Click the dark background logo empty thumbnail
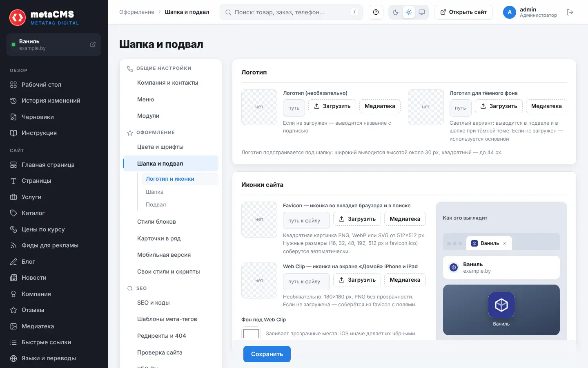The width and height of the screenshot is (588, 368). click(x=426, y=107)
